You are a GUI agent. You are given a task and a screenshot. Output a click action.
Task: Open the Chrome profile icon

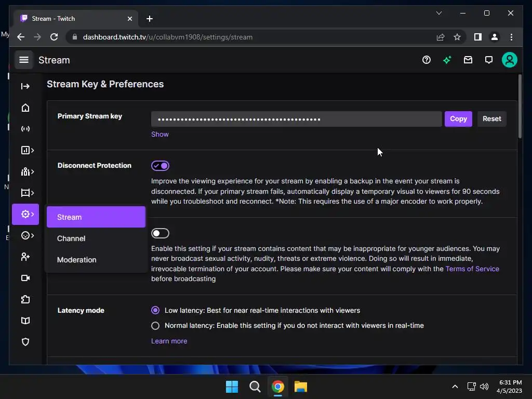point(495,37)
